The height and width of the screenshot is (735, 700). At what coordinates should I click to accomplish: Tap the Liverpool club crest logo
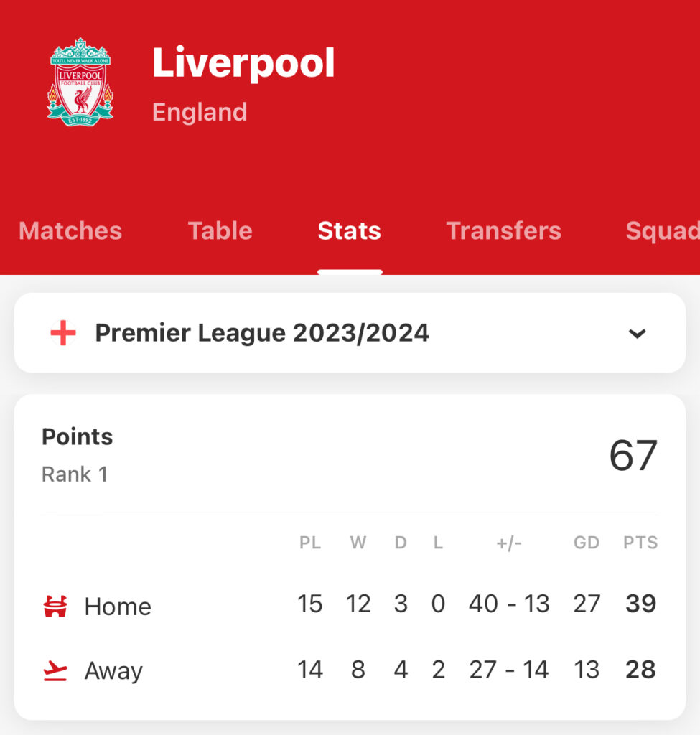click(x=80, y=82)
